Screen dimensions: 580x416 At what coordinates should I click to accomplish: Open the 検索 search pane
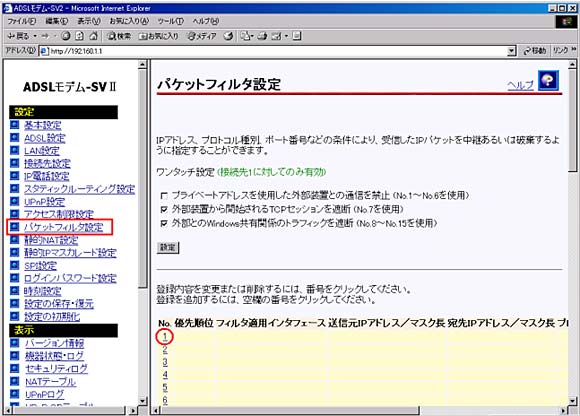[x=119, y=36]
